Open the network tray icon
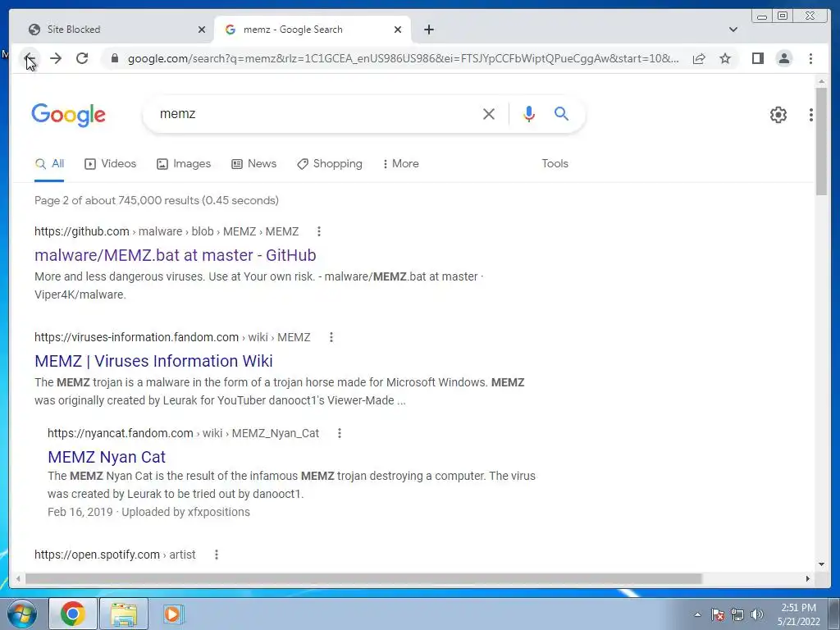Screen dimensions: 840x630 point(737,614)
